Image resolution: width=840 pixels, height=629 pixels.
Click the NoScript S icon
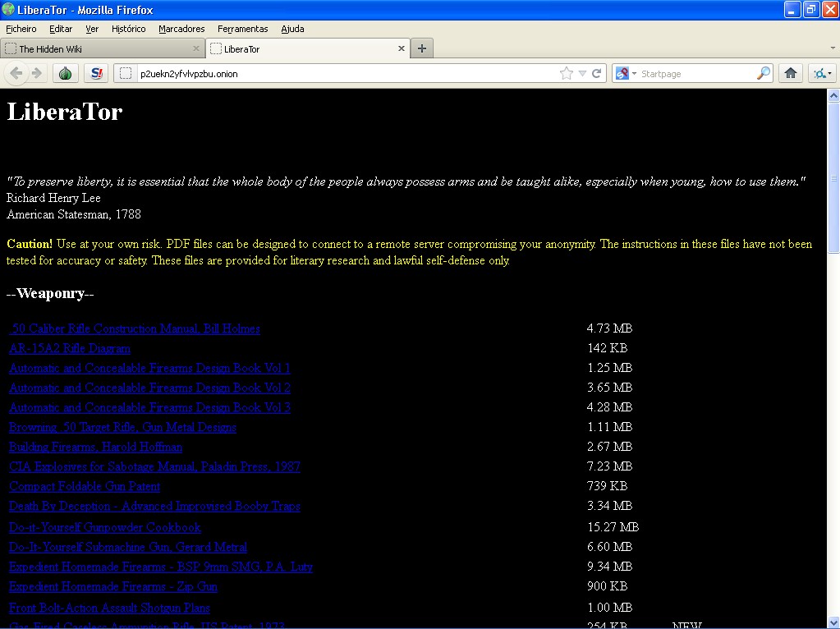(96, 73)
